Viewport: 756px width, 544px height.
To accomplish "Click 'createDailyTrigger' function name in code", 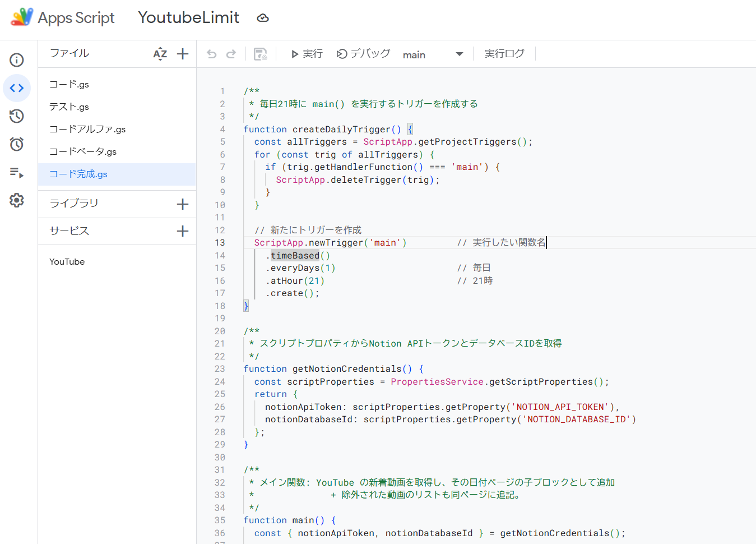I will (x=341, y=130).
